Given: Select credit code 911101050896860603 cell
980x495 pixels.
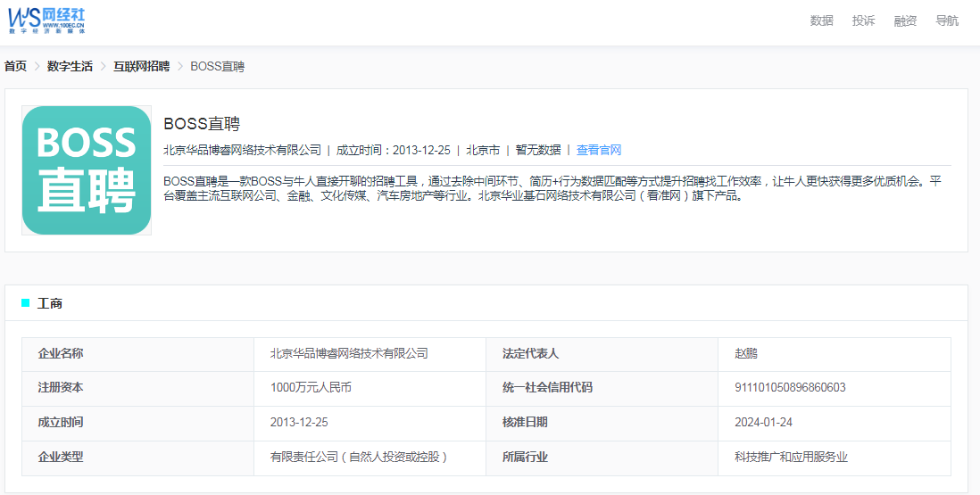Looking at the screenshot, I should tap(790, 387).
